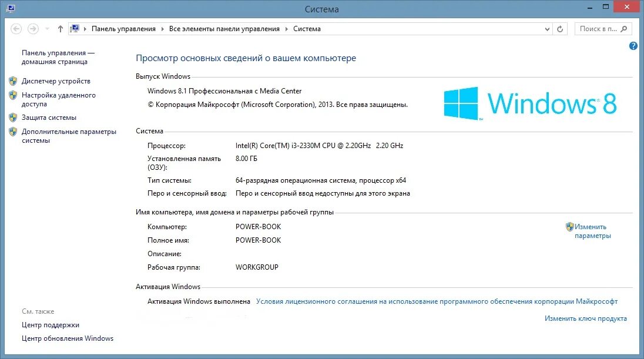Screen dimensions: 644x359
Task: Open Центр обновления Windows link
Action: (68, 338)
